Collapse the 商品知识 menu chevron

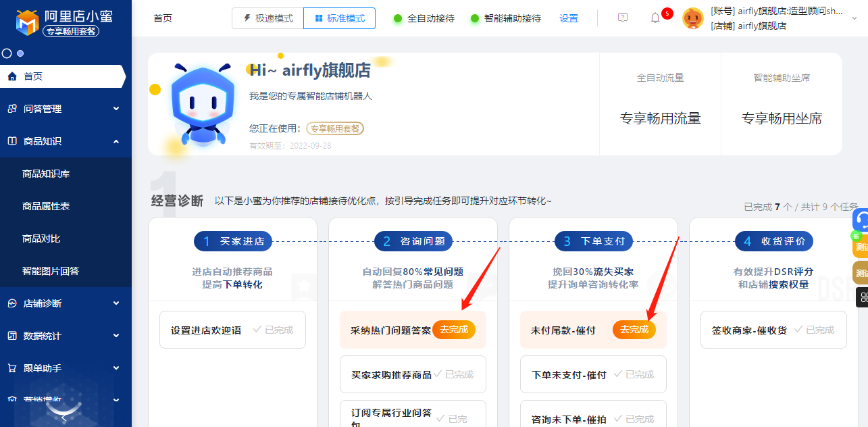click(x=116, y=141)
